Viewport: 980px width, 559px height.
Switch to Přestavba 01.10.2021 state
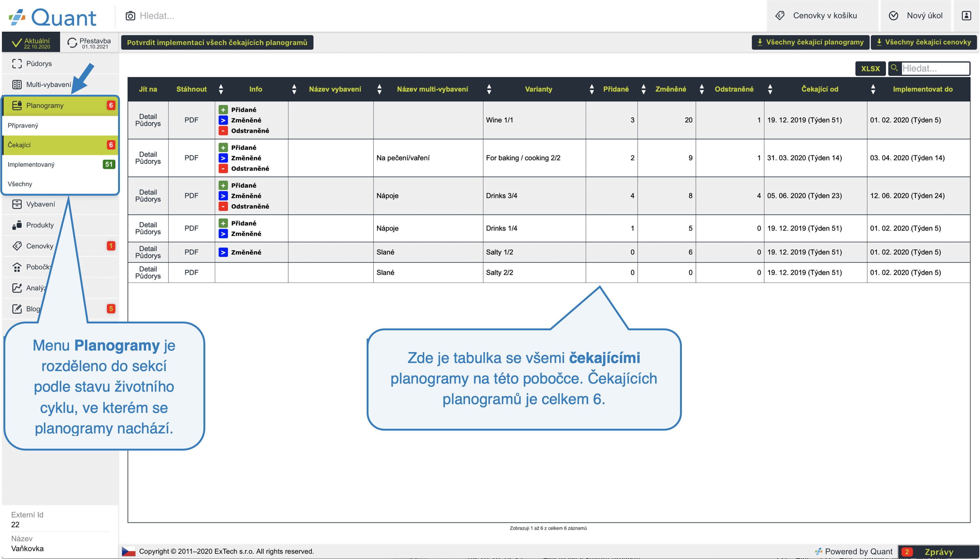click(89, 43)
